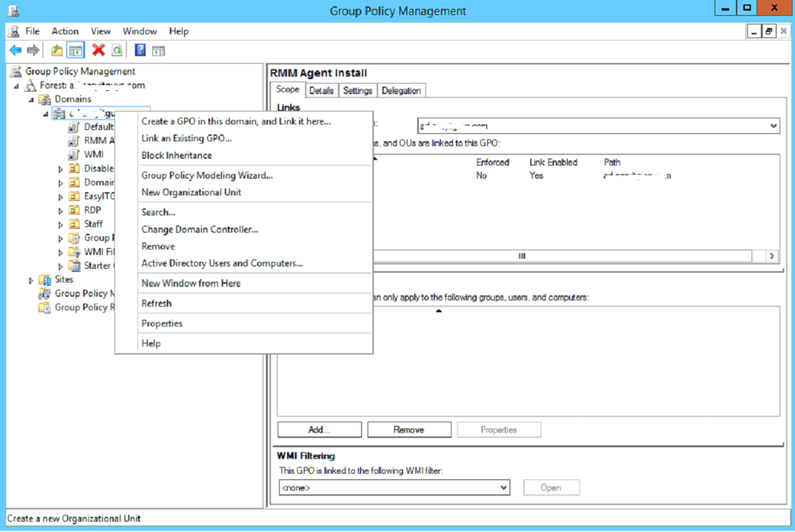Click the red X Delete toolbar icon
Viewport: 795px width, 532px height.
pyautogui.click(x=98, y=50)
